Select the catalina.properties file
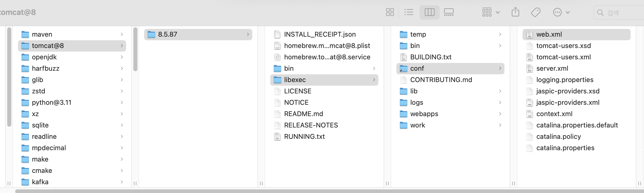The width and height of the screenshot is (644, 193). [x=577, y=148]
